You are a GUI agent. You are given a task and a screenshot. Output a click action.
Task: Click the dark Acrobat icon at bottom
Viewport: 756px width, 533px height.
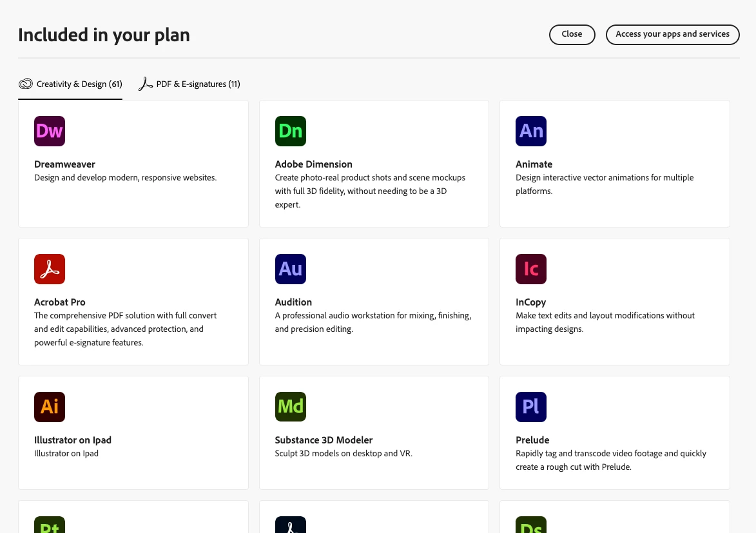(x=290, y=525)
